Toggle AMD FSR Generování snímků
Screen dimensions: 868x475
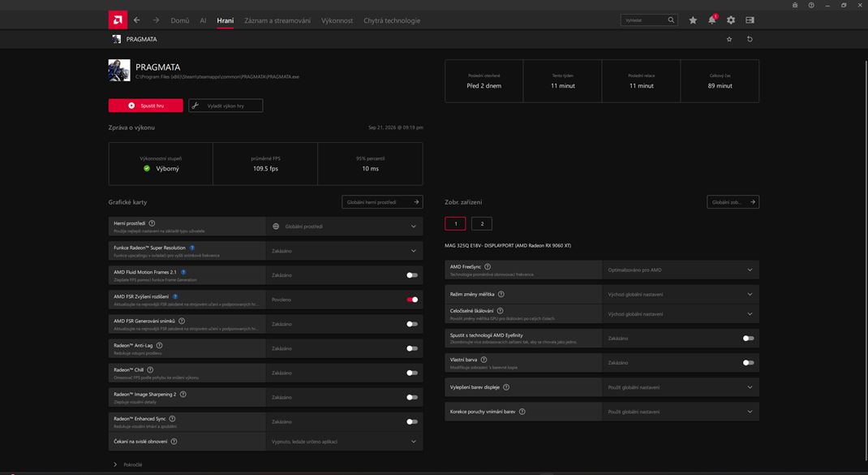[x=412, y=324]
